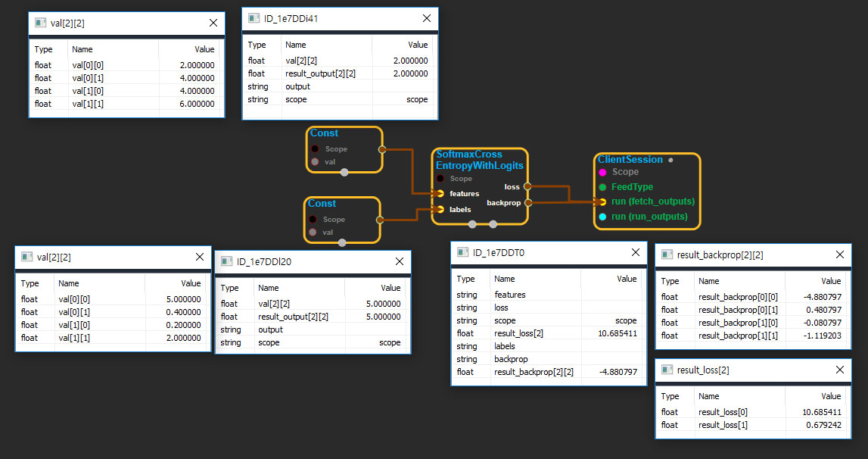Click the green FeedType port on ClientSession
The height and width of the screenshot is (459, 868).
pyautogui.click(x=602, y=187)
